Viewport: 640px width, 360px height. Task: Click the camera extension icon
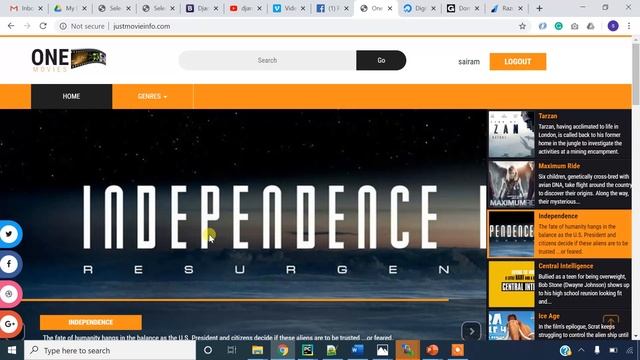pyautogui.click(x=574, y=26)
